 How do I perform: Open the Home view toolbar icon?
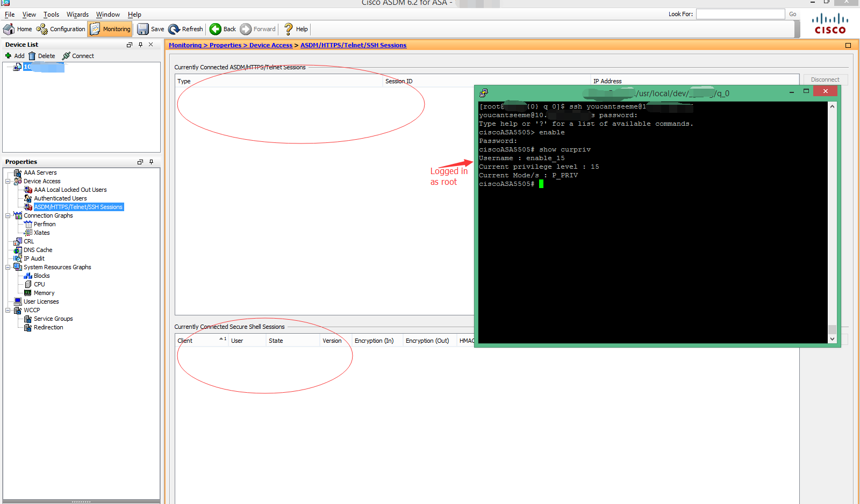coord(9,29)
